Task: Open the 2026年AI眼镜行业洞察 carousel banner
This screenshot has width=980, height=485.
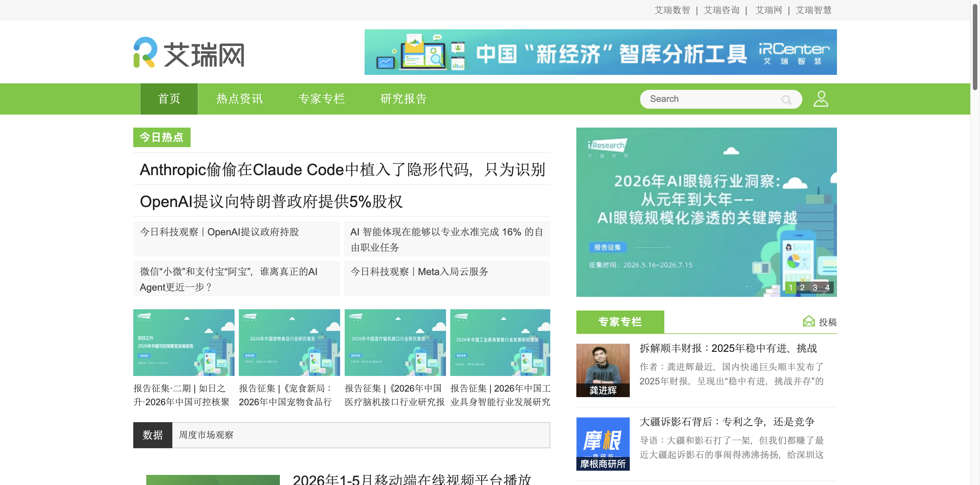Action: click(706, 212)
